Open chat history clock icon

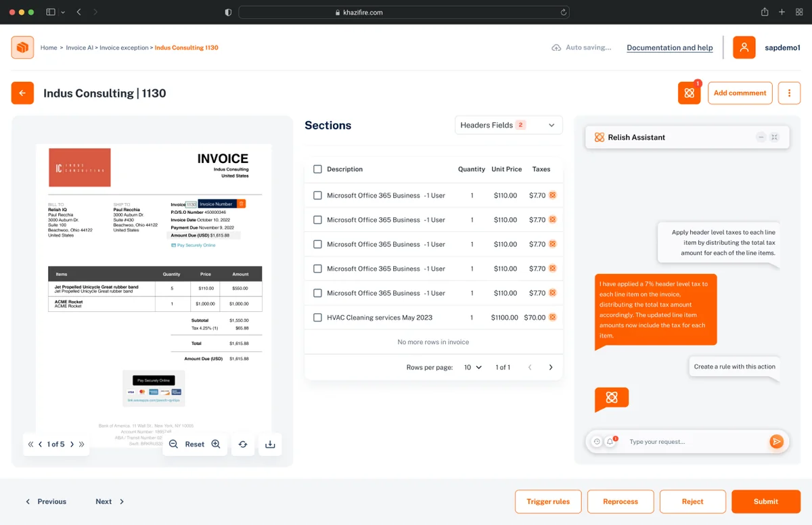point(597,442)
